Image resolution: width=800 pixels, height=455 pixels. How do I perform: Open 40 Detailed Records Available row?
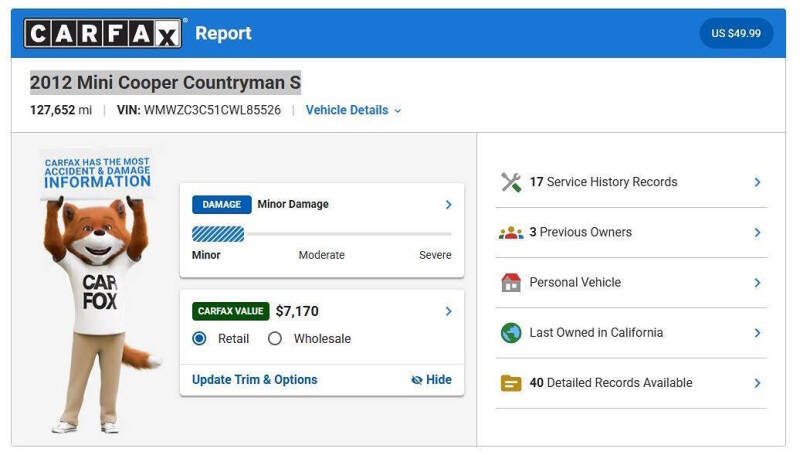[x=631, y=383]
